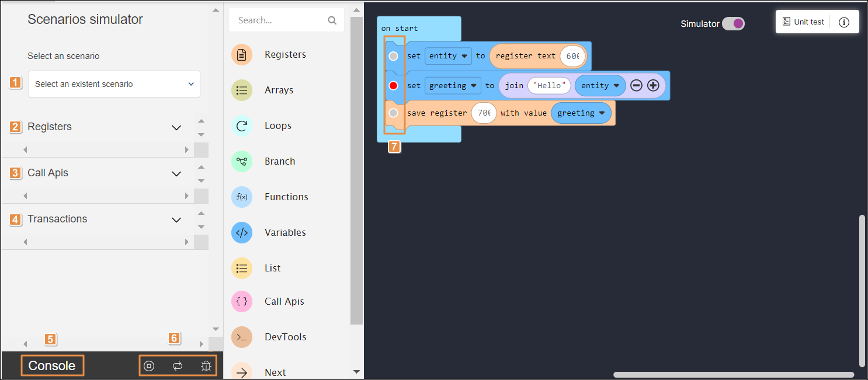The height and width of the screenshot is (380, 868).
Task: Open greeting variable dropdown in set block
Action: 453,85
